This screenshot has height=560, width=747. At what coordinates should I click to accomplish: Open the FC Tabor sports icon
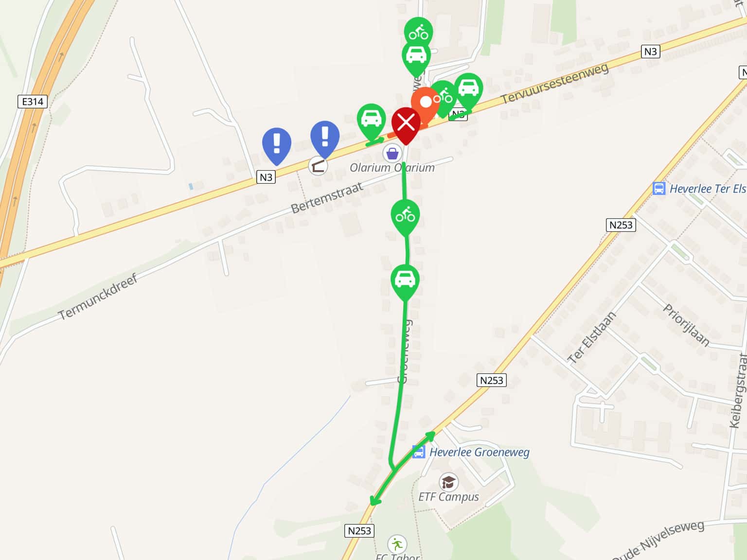click(x=397, y=544)
